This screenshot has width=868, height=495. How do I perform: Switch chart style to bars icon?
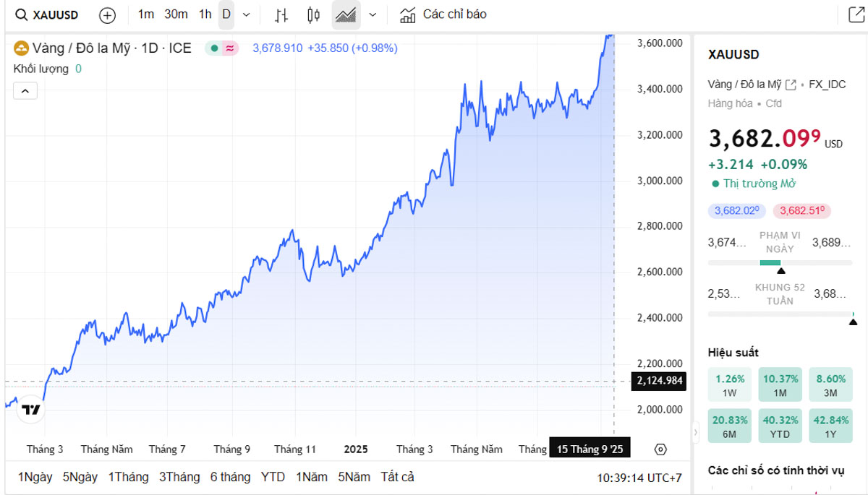pyautogui.click(x=282, y=14)
